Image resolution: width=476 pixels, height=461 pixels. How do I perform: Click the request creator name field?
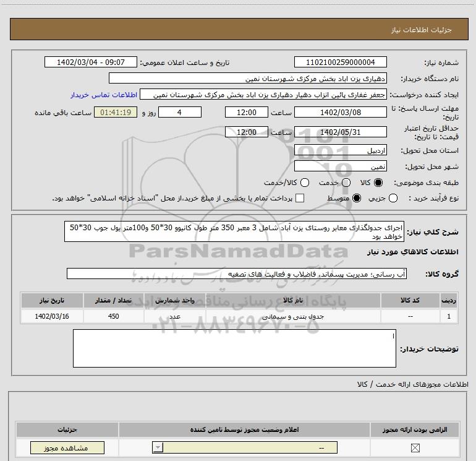tap(263, 95)
